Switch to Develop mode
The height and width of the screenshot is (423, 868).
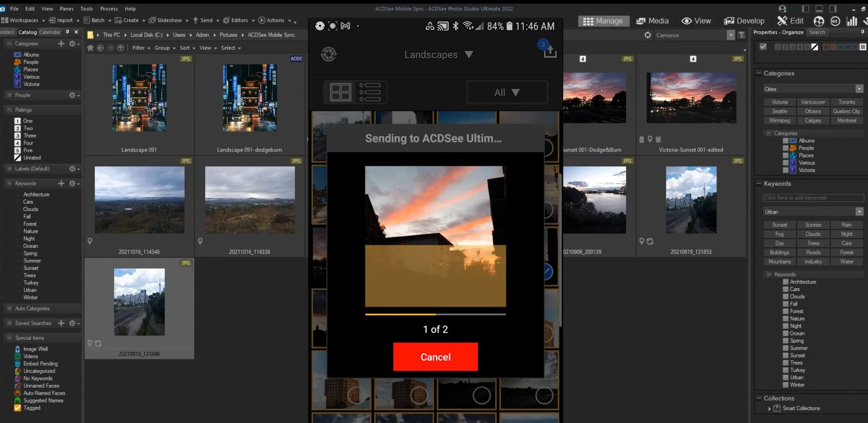[744, 21]
